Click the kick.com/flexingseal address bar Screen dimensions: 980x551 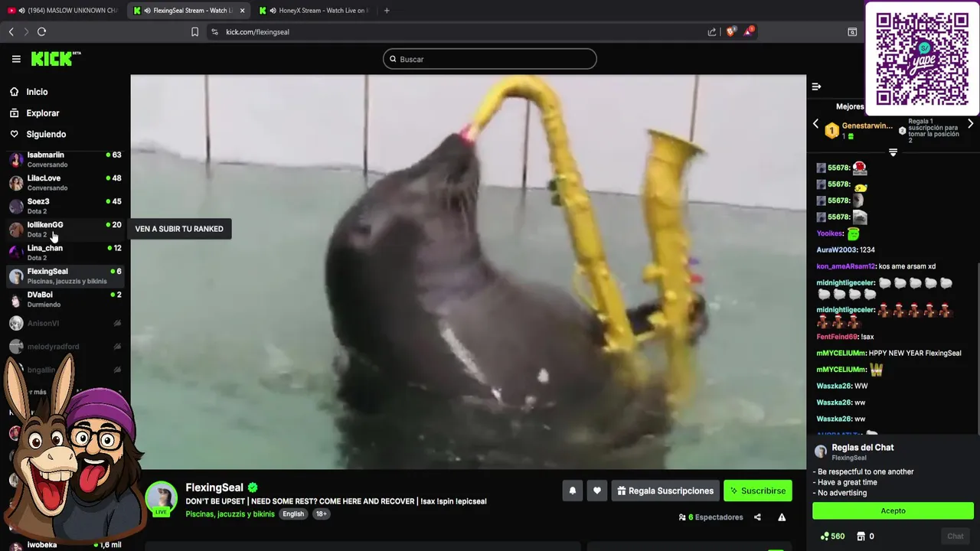257,31
